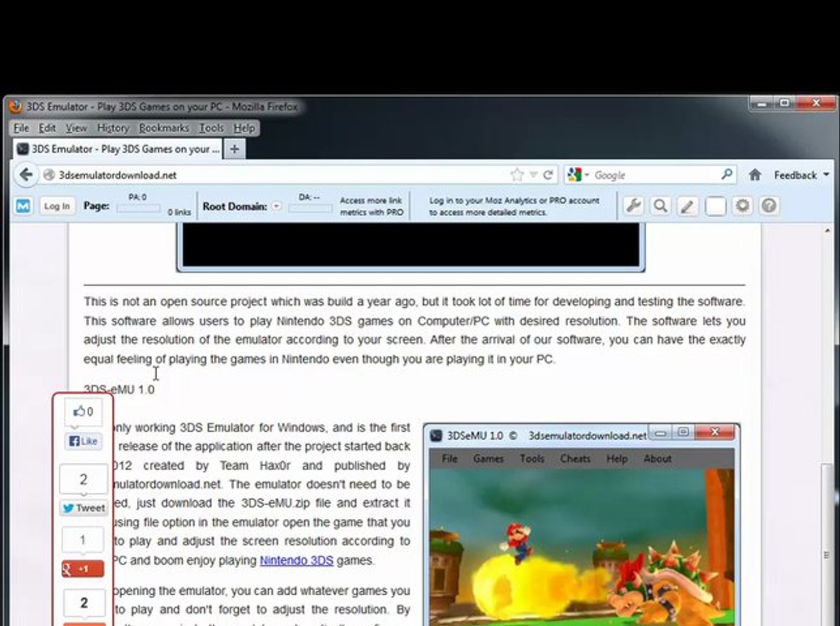Click the site identity globe icon
Viewport: 840px width, 626px height.
coord(49,174)
